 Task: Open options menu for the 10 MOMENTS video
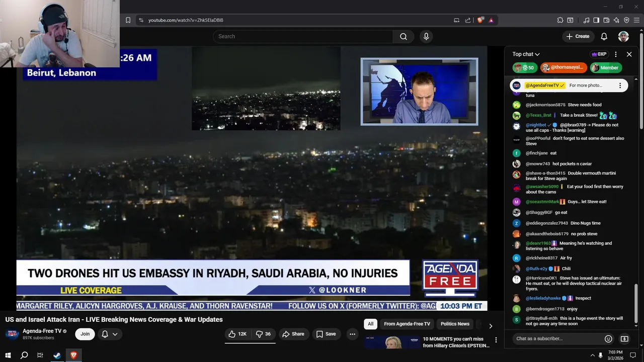(x=496, y=340)
